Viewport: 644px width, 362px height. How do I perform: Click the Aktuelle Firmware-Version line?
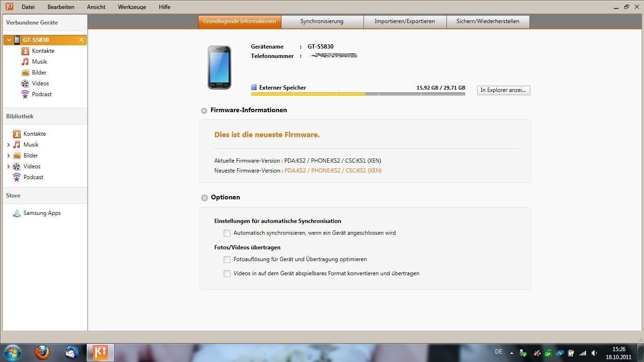tap(297, 161)
